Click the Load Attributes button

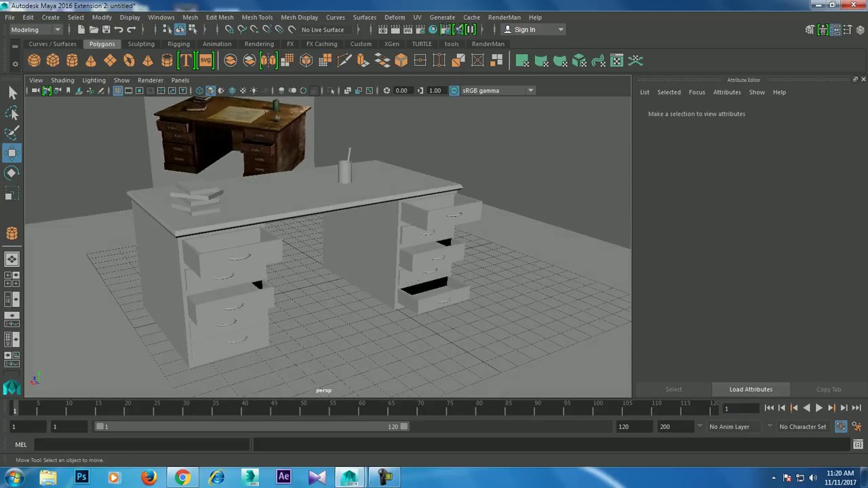751,390
